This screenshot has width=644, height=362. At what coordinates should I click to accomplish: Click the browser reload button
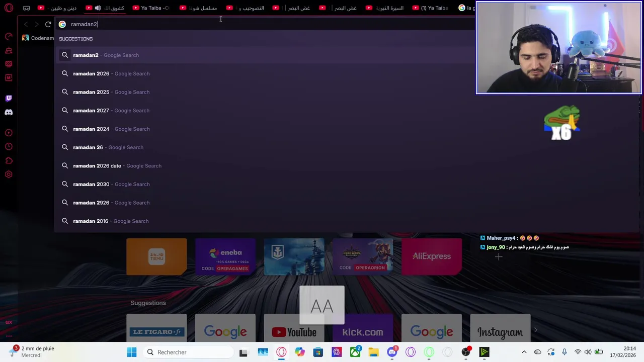48,24
